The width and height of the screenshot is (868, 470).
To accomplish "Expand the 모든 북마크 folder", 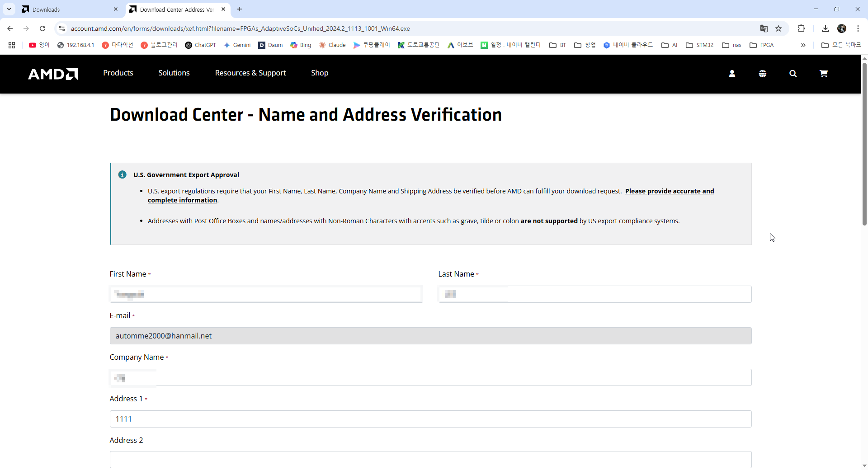I will pos(841,45).
